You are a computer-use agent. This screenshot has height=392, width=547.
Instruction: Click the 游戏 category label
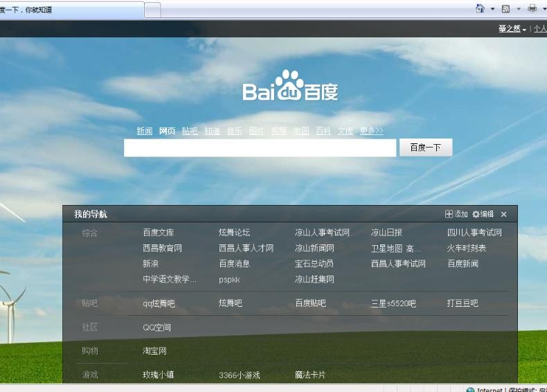point(89,375)
